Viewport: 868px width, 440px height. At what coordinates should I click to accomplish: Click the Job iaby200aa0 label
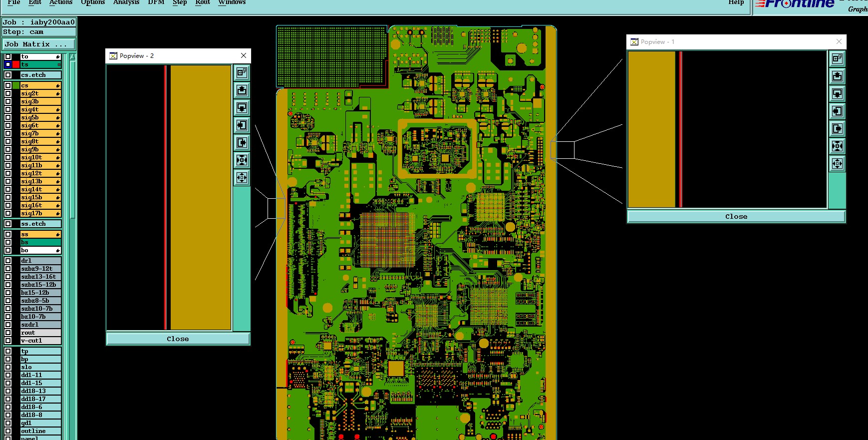[39, 22]
